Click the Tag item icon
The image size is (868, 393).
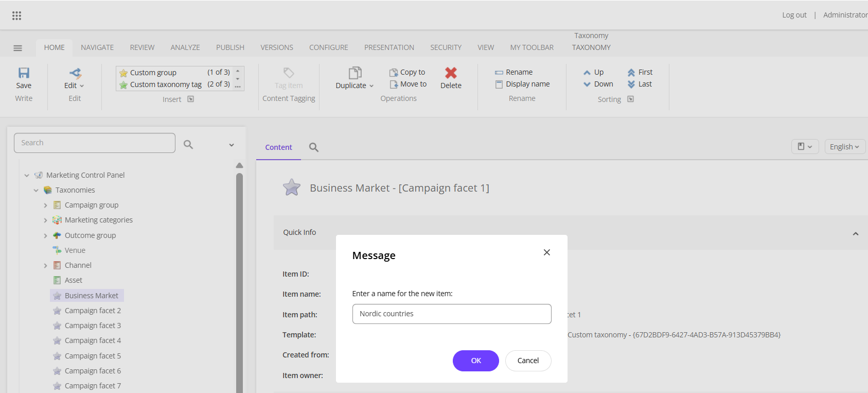coord(289,73)
